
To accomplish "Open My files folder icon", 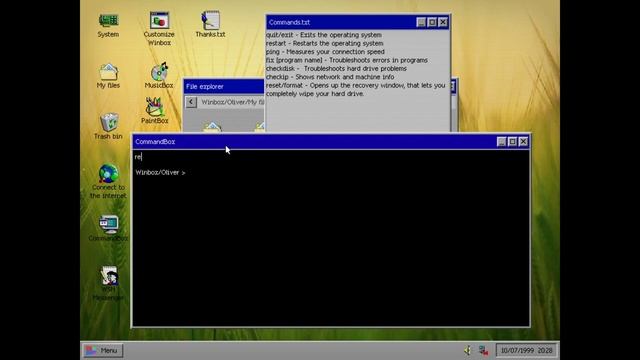I will (x=108, y=76).
